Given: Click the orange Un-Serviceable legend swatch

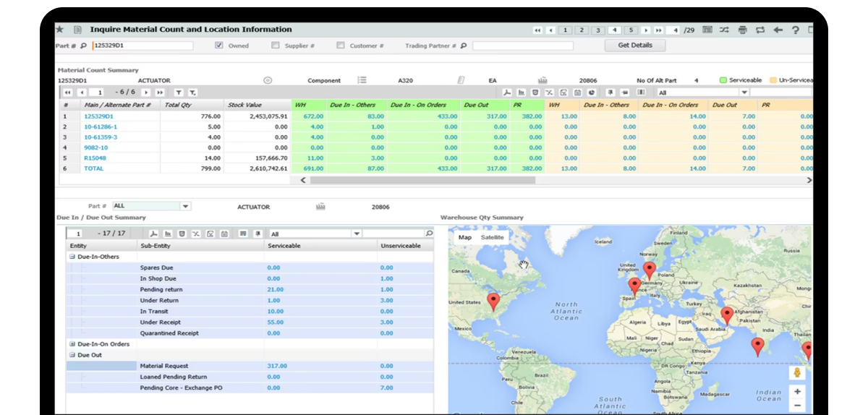Looking at the screenshot, I should click(773, 80).
